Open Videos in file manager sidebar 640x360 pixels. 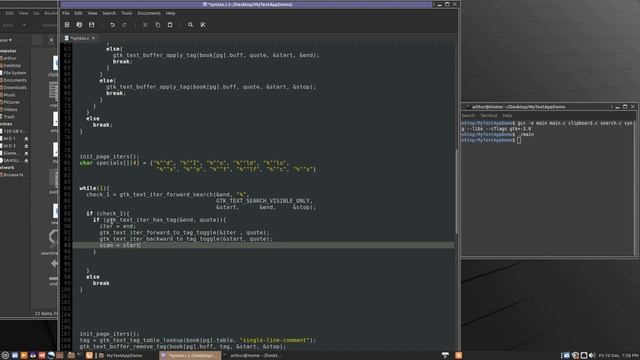[x=10, y=109]
